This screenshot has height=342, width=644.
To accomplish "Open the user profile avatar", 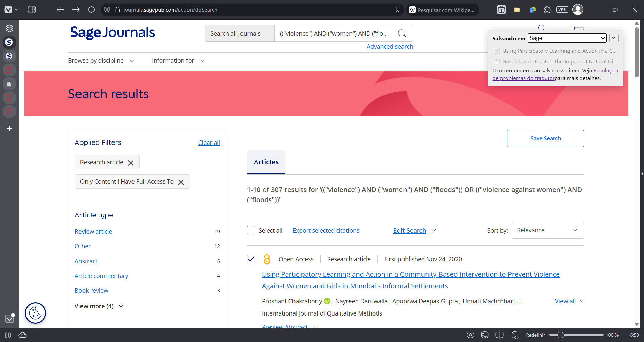I will point(578,10).
